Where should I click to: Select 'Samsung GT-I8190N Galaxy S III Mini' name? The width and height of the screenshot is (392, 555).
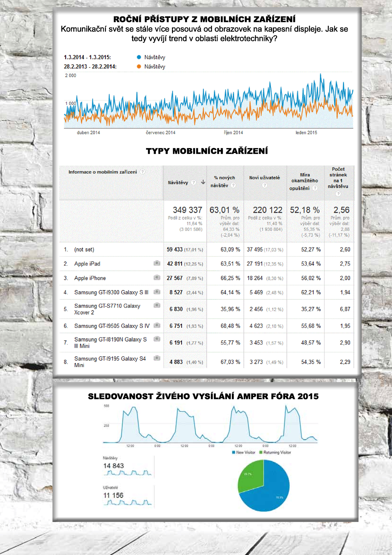coord(110,343)
